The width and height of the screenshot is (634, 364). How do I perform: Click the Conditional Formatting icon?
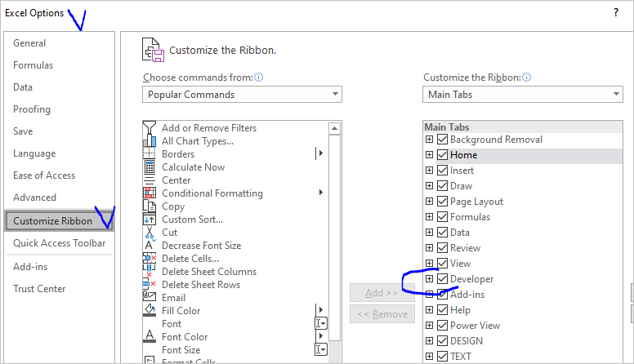tap(150, 193)
